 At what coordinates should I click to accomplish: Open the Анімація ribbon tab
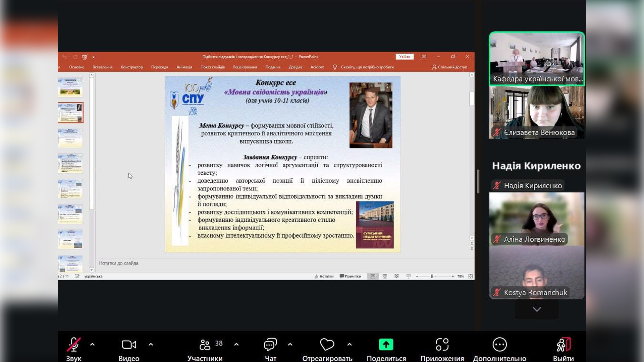184,67
